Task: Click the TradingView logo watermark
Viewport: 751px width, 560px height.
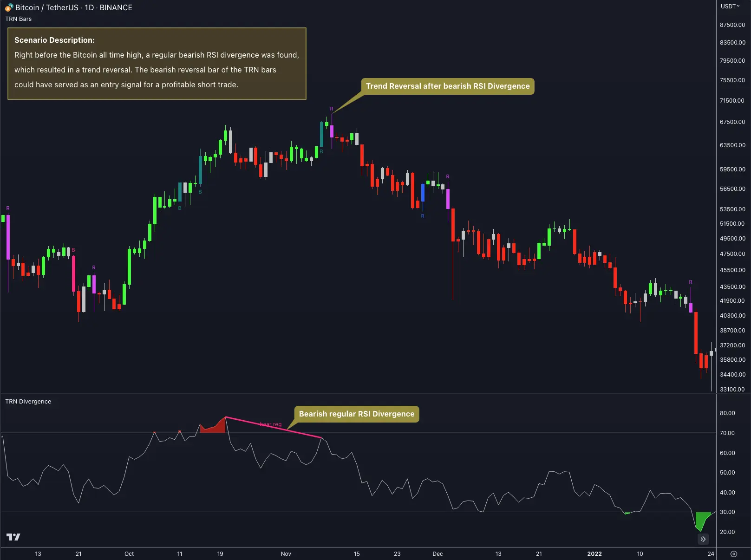Action: [13, 537]
